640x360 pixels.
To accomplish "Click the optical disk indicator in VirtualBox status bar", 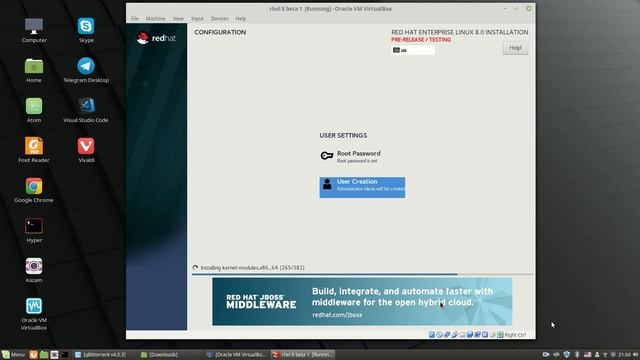I will pyautogui.click(x=439, y=335).
